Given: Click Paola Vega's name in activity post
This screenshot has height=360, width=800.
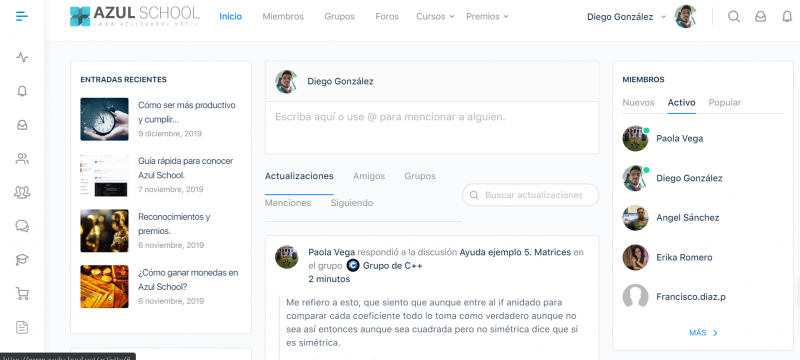Looking at the screenshot, I should click(x=332, y=252).
